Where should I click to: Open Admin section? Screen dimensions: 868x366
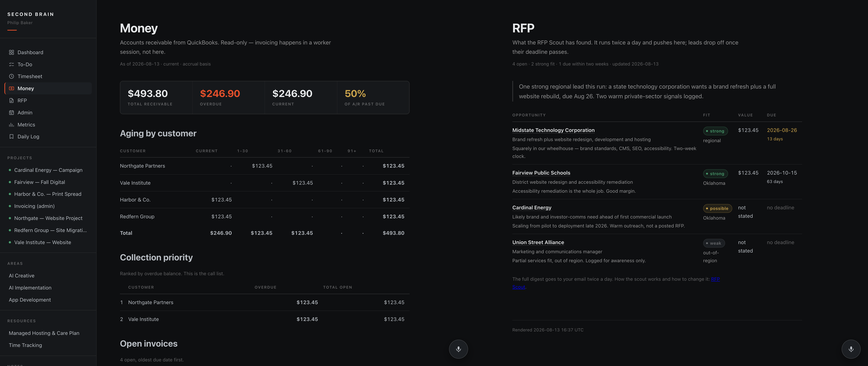[x=48, y=113]
